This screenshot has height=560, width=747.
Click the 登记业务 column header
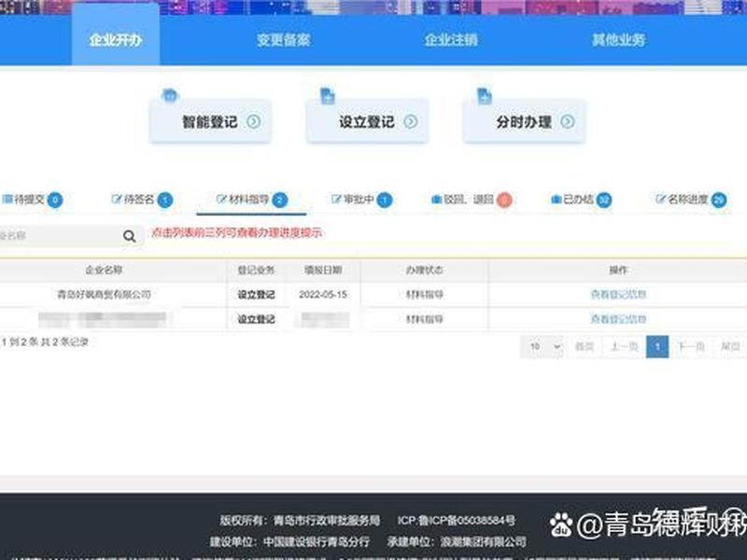(x=256, y=270)
